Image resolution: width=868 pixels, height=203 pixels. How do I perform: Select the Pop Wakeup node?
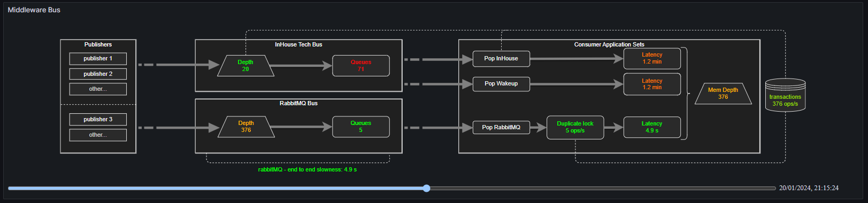(x=501, y=84)
